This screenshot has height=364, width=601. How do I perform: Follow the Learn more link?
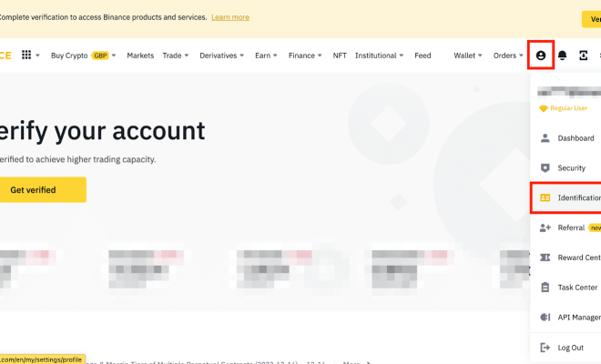tap(230, 17)
